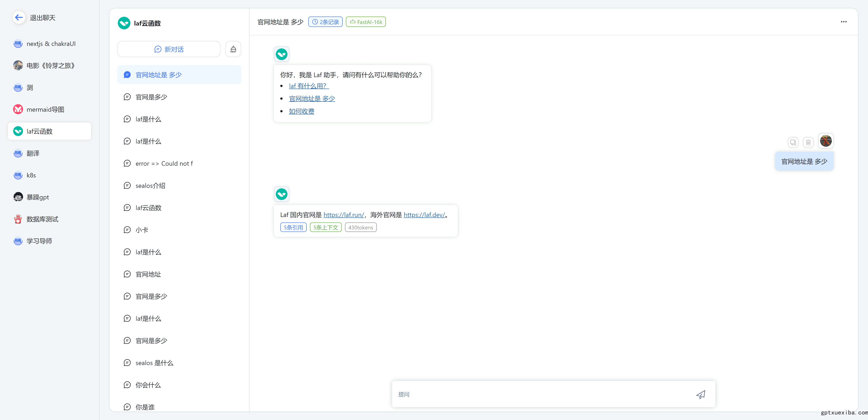
Task: Click the chat title 官网地址是 多少 in header
Action: click(x=280, y=22)
